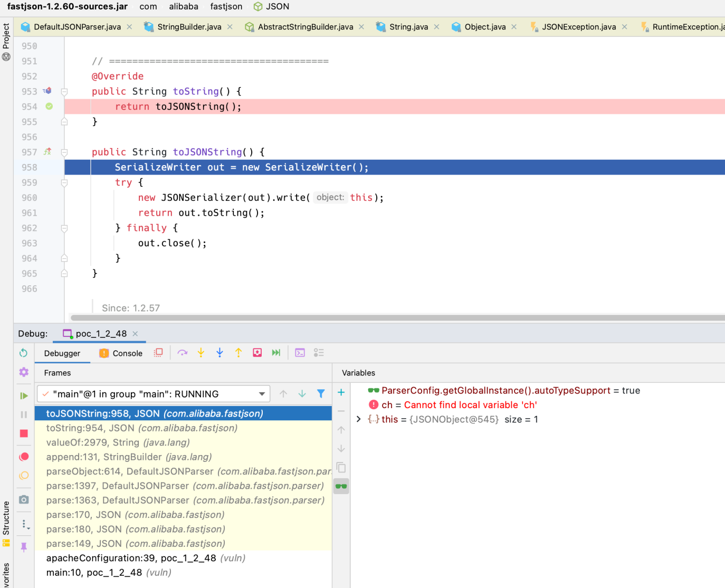Open debugger settings gear icon
This screenshot has width=725, height=588.
[24, 372]
